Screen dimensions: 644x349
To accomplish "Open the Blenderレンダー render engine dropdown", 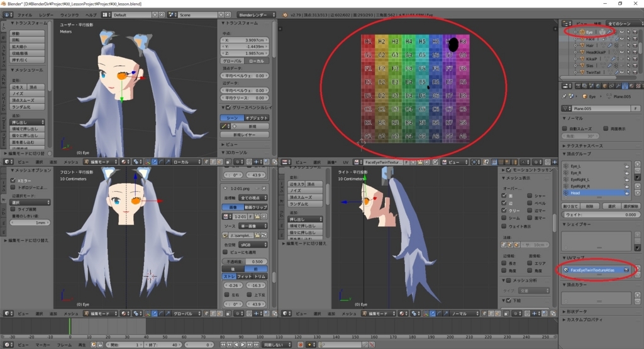I will click(257, 15).
